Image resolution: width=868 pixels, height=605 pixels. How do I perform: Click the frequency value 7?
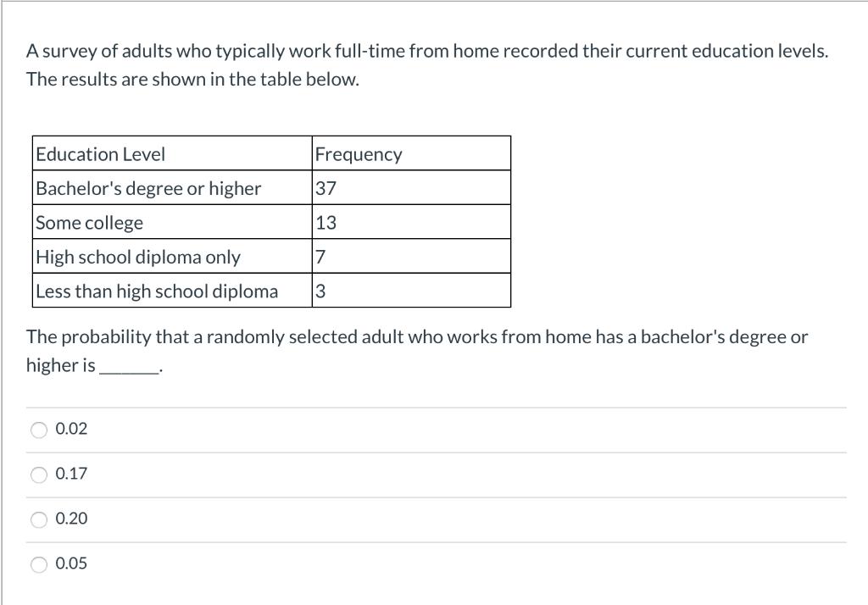319,256
